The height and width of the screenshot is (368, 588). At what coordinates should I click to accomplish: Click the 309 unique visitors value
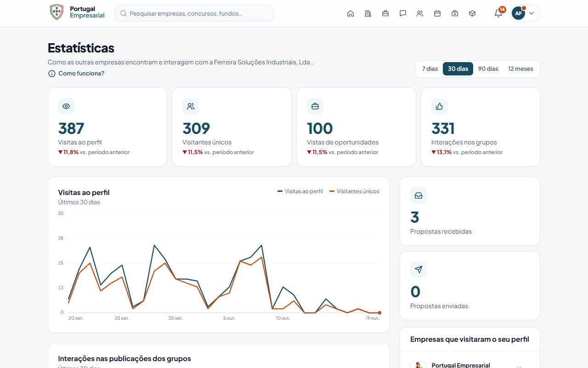pyautogui.click(x=196, y=128)
